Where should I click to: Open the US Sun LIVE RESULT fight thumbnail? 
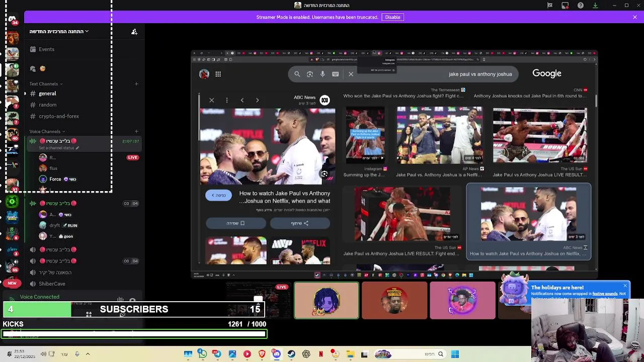click(x=401, y=214)
